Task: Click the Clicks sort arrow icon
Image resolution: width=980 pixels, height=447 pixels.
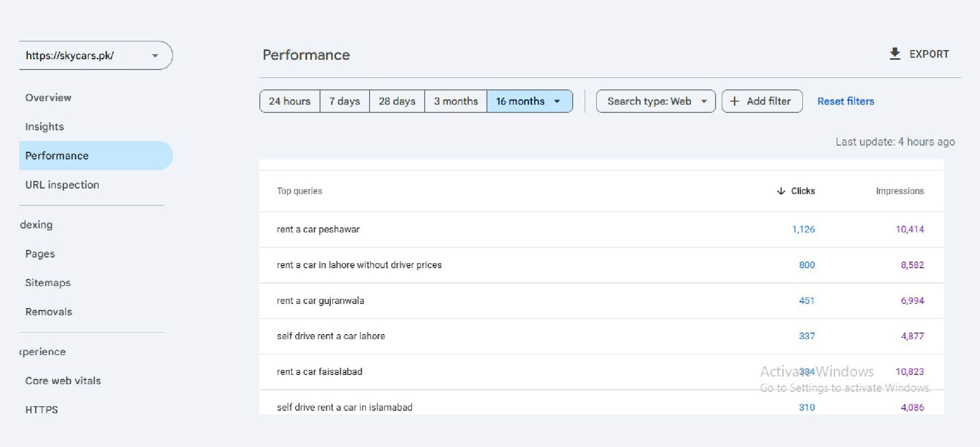Action: 780,191
